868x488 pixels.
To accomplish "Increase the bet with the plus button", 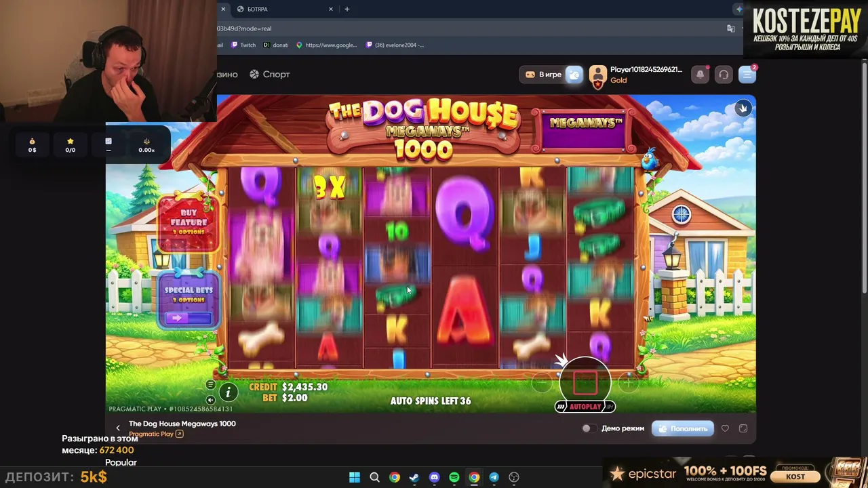I will coord(629,384).
